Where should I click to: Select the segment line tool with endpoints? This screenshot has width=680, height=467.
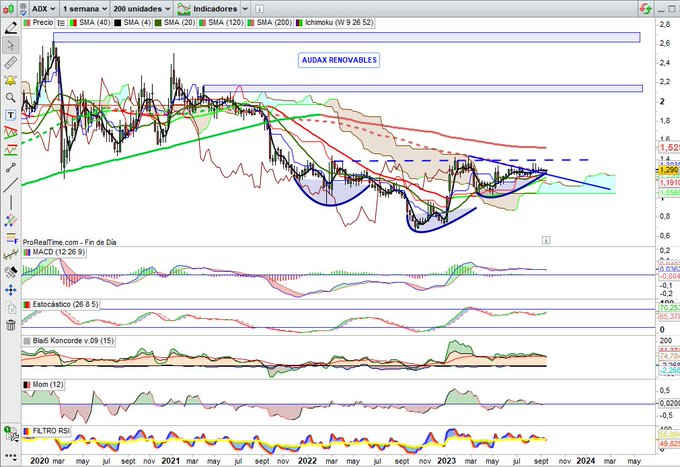click(11, 167)
